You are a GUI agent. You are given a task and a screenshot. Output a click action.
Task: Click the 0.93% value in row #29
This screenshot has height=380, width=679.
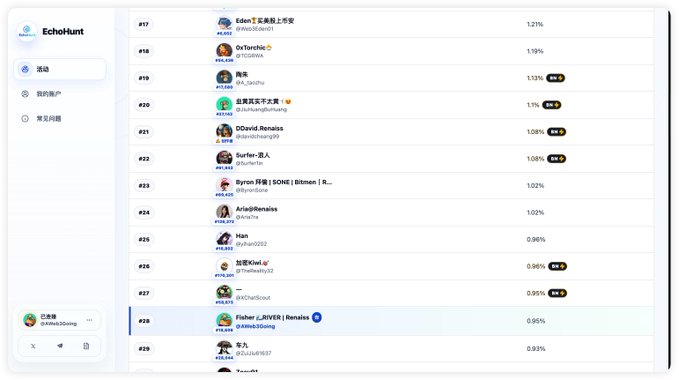[x=536, y=348]
